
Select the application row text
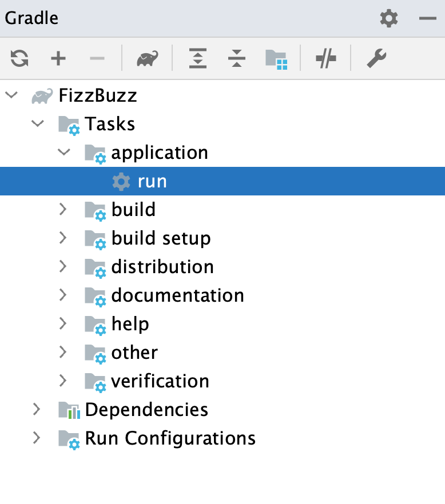(160, 153)
